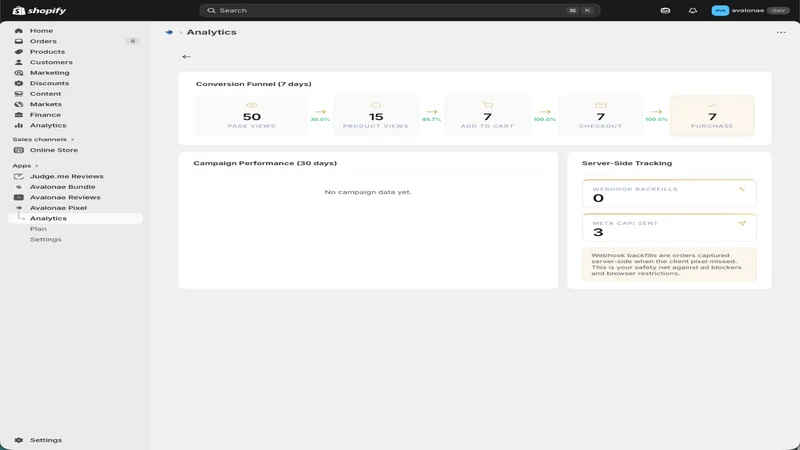Open Plan under Avalonae Pixel
Screen dimensions: 800x450
pos(38,229)
